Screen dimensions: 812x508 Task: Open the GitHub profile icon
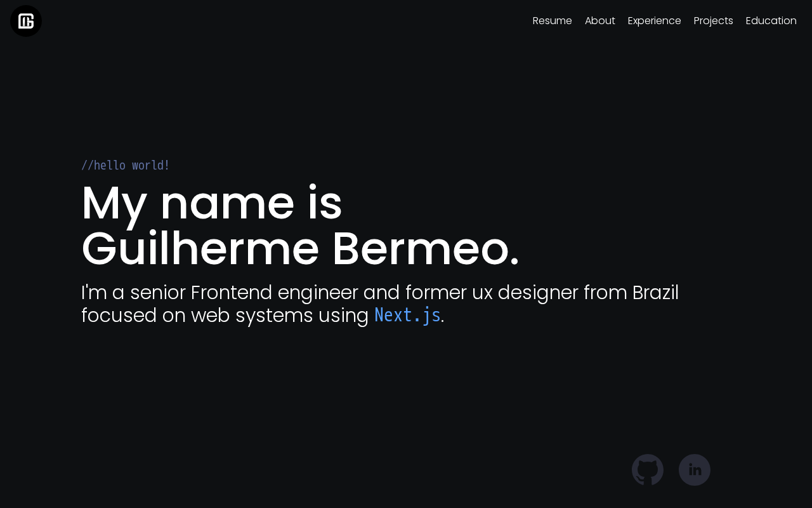click(x=648, y=470)
